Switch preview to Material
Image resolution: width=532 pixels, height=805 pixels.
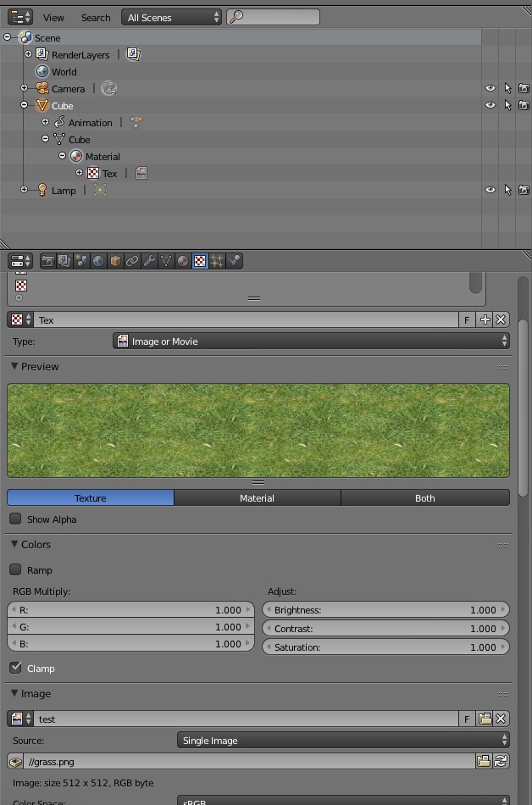(x=257, y=498)
